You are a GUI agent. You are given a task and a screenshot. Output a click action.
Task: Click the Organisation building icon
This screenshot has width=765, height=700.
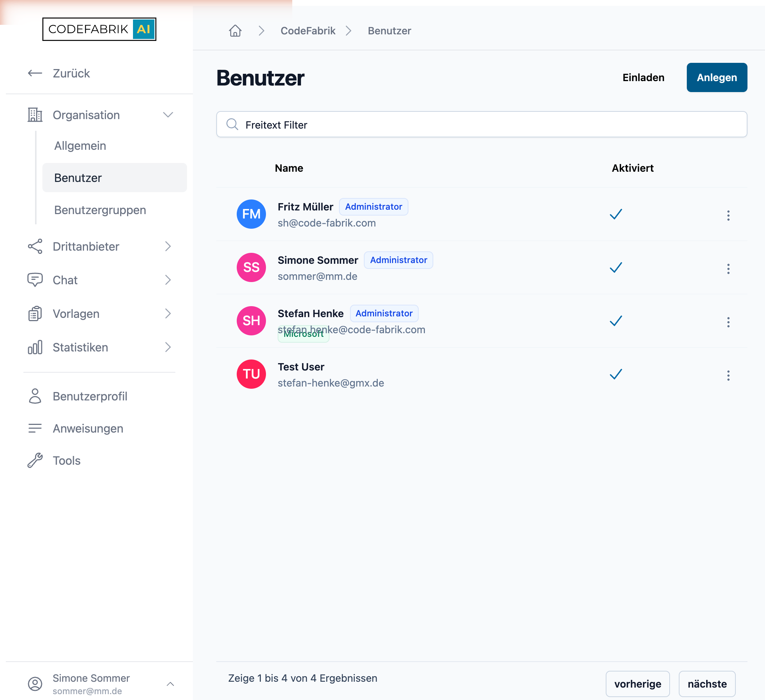click(x=35, y=115)
